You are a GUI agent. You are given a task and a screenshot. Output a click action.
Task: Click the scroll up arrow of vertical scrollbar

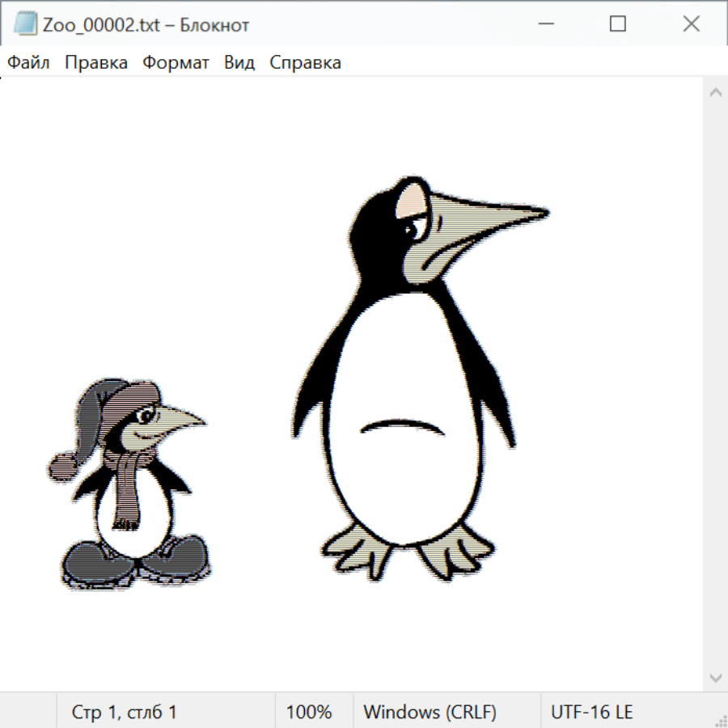point(715,93)
